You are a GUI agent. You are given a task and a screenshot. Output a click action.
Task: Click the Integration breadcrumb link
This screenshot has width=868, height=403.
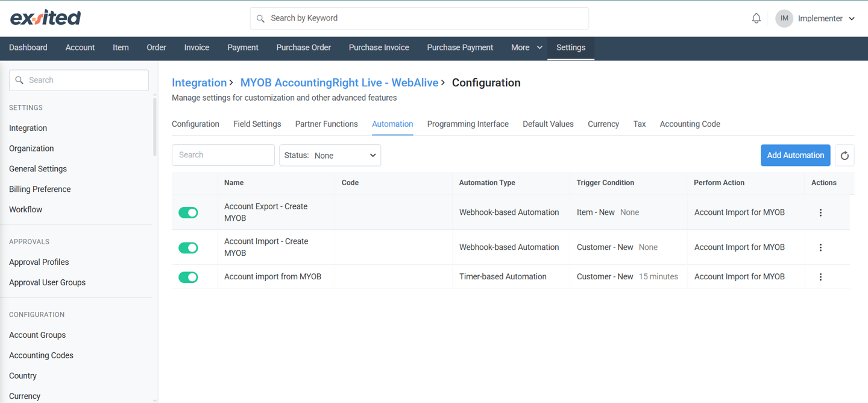point(199,83)
